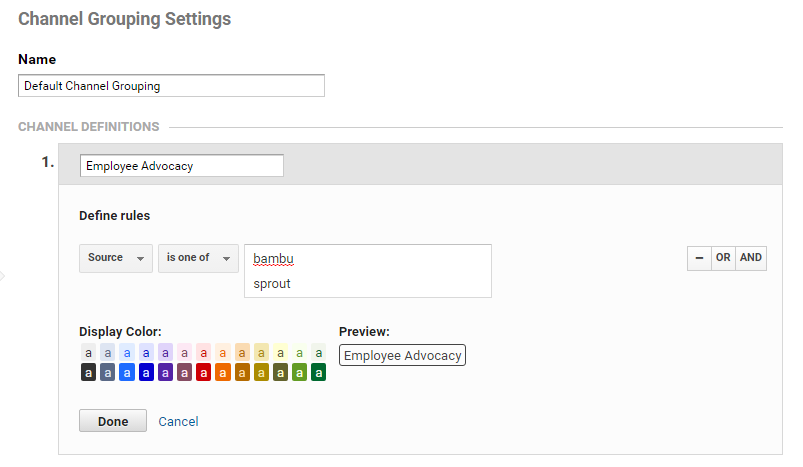
Task: Pick the brown-orange dark color swatch
Action: 242,372
